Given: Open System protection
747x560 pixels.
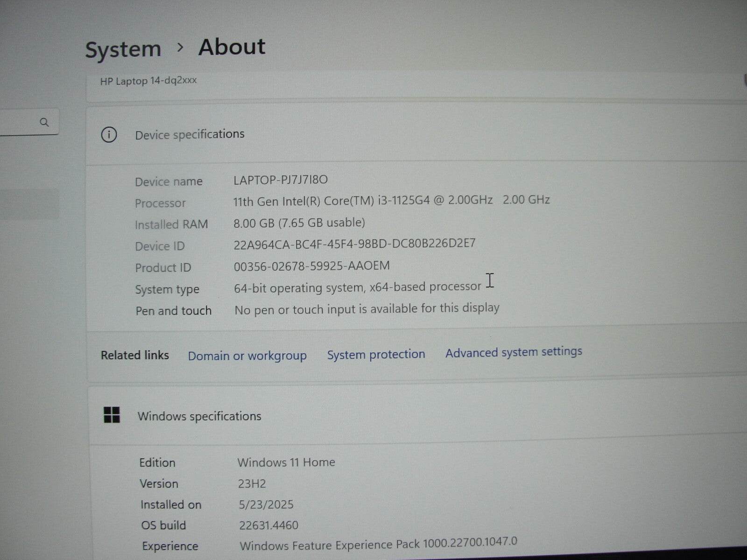Looking at the screenshot, I should (376, 354).
